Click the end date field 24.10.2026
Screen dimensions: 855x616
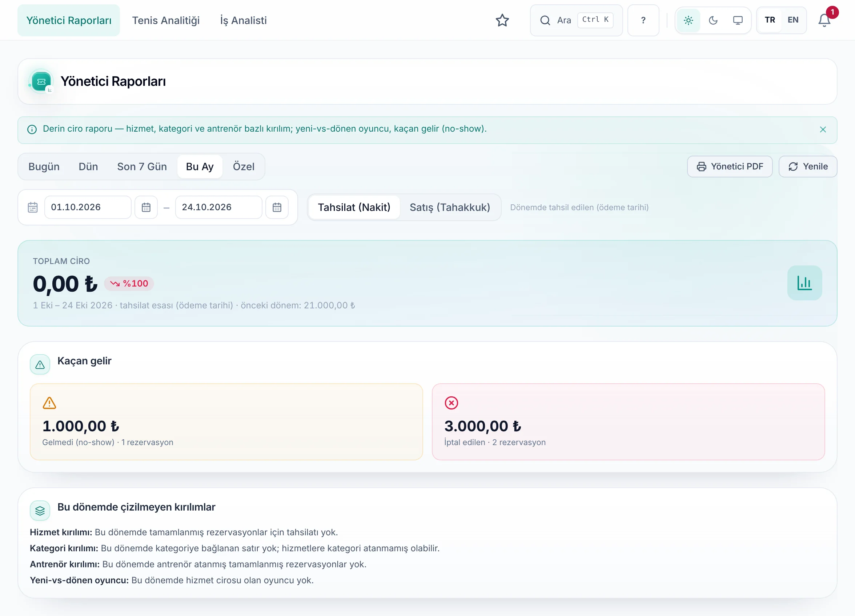218,207
